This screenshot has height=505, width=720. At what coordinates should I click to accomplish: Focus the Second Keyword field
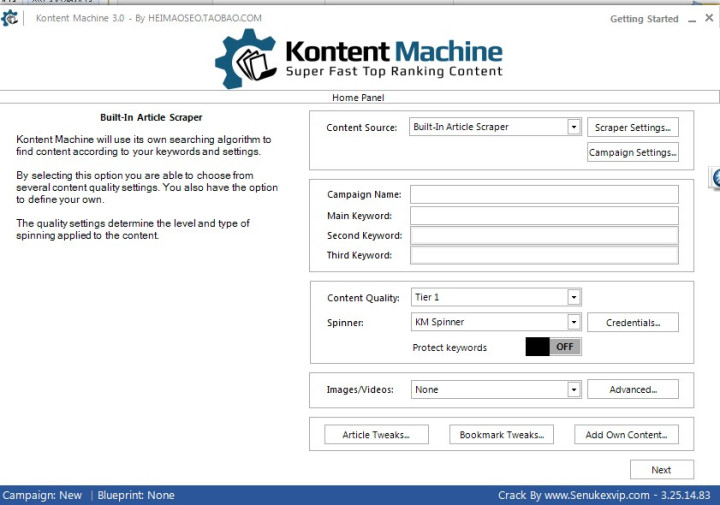(x=544, y=236)
